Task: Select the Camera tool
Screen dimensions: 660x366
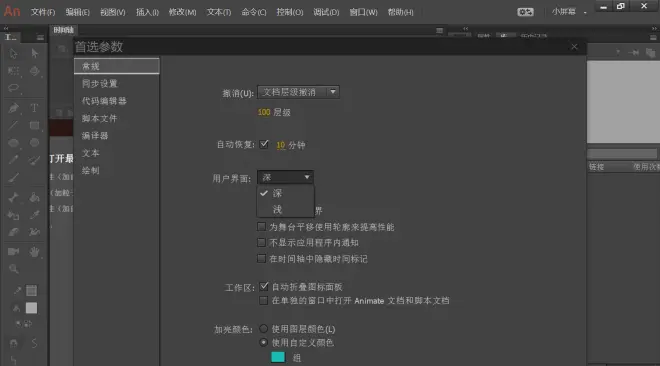Action: point(13,252)
